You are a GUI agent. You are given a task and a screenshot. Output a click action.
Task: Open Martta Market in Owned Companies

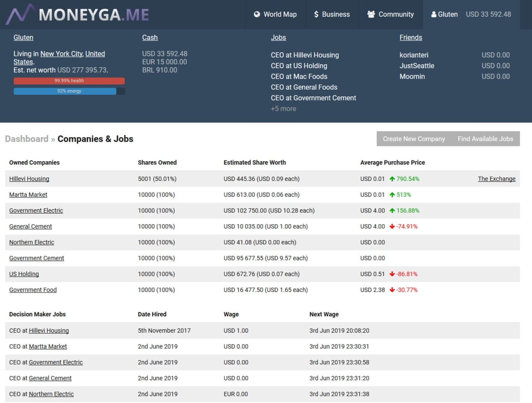[x=28, y=195]
